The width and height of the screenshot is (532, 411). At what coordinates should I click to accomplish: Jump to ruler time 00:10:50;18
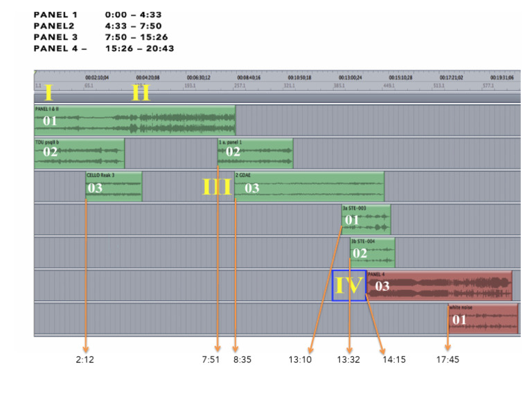pos(299,77)
